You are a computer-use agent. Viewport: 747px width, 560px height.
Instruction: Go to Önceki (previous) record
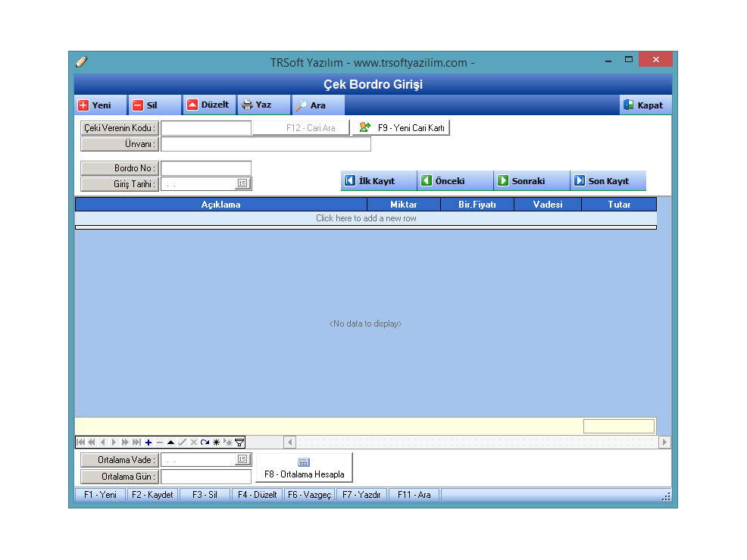[455, 181]
